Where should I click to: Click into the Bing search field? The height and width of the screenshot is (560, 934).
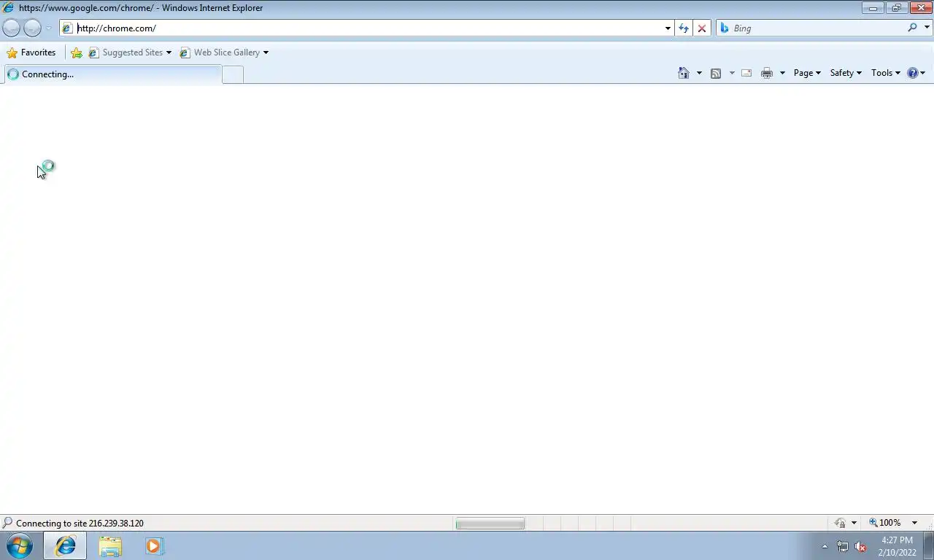817,28
